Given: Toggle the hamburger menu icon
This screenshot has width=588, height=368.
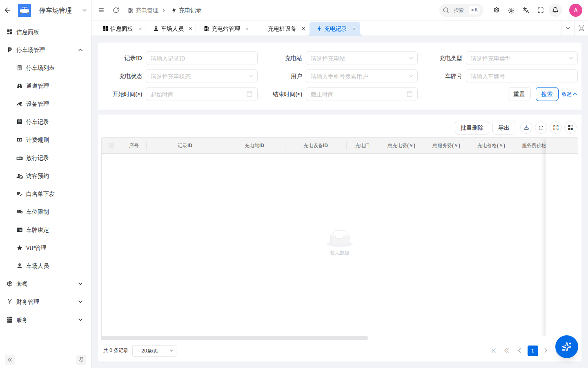Looking at the screenshot, I should point(101,10).
